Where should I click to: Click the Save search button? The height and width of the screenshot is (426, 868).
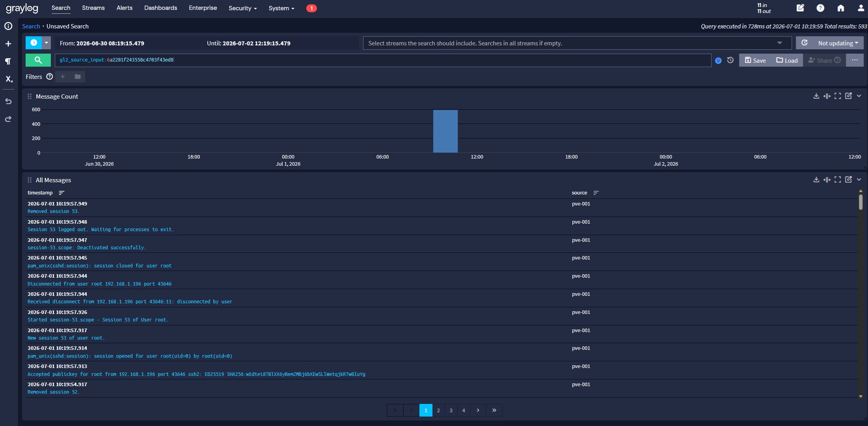pos(755,60)
